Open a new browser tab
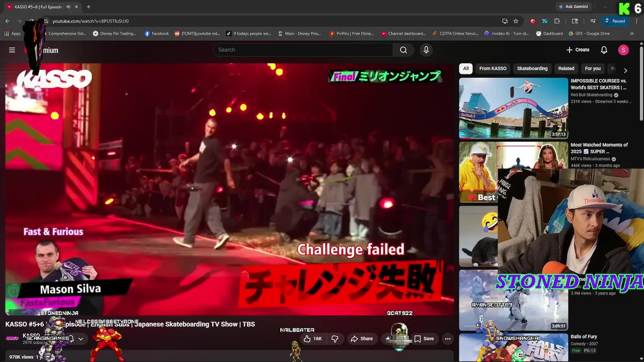The image size is (644, 362). [x=88, y=7]
